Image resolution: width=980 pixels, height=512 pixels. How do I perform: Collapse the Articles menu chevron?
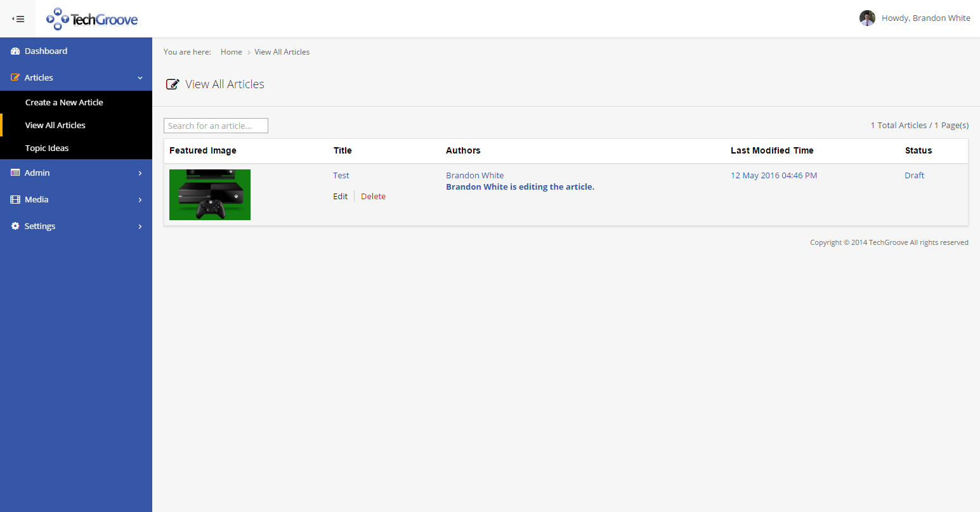click(x=140, y=78)
